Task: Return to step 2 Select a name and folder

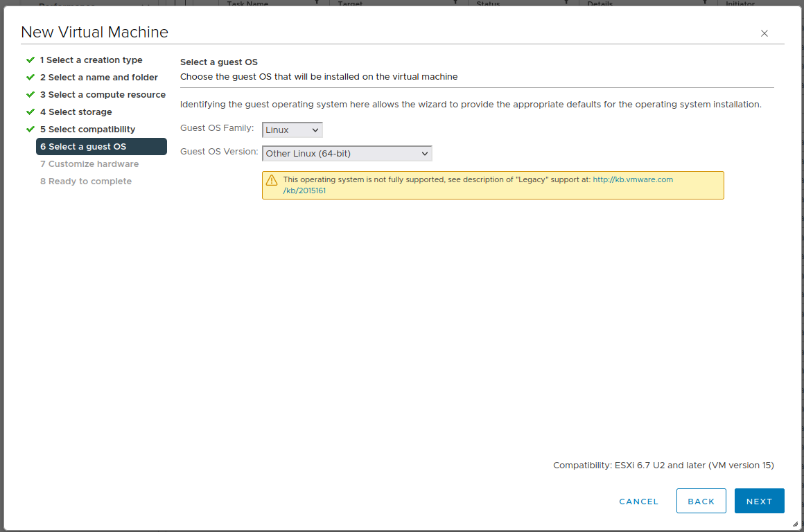Action: coord(98,78)
